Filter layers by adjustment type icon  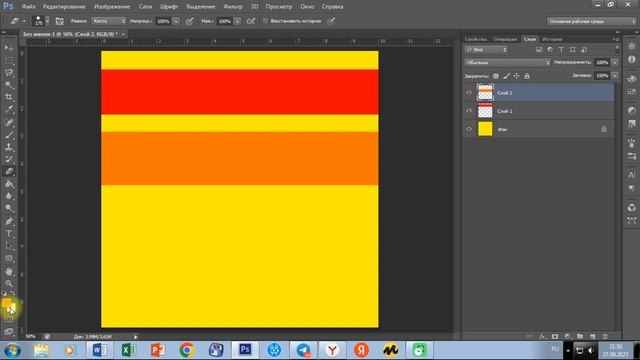coord(550,49)
